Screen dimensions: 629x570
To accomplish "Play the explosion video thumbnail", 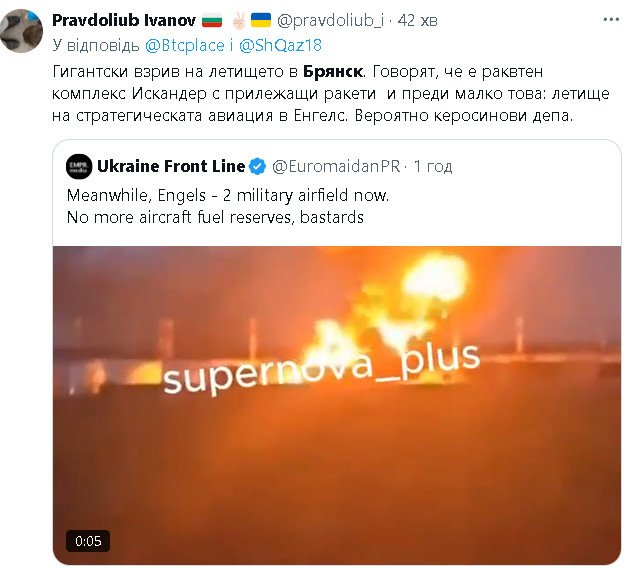I will [x=337, y=405].
